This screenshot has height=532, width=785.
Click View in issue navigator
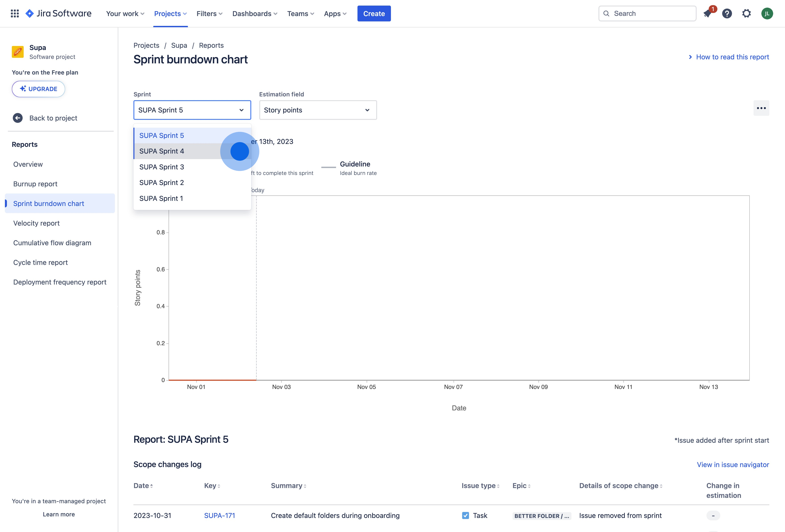pyautogui.click(x=733, y=464)
